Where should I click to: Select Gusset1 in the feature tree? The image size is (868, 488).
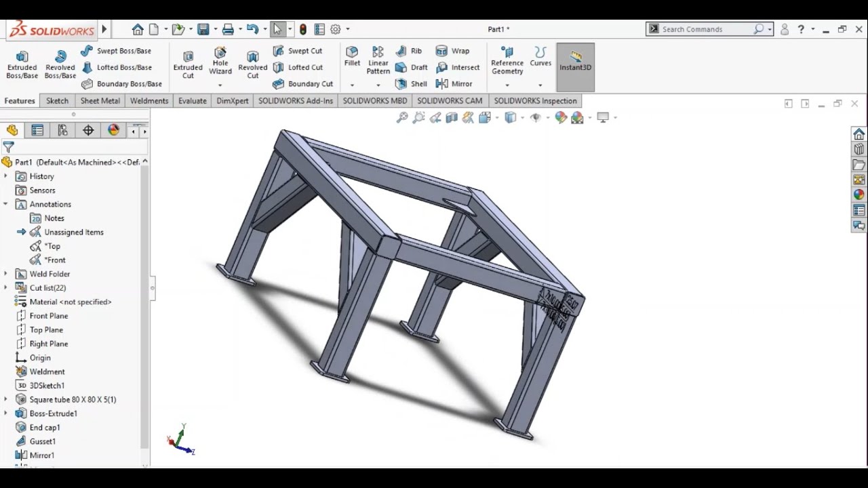pos(43,441)
